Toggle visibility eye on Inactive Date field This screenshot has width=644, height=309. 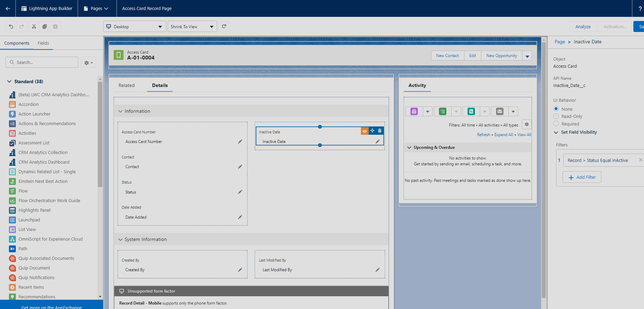click(x=365, y=131)
